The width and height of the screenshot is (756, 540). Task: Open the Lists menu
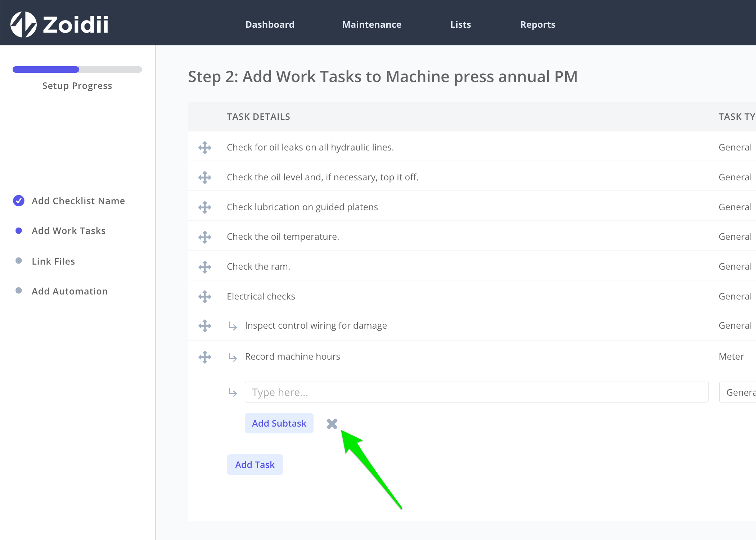pos(460,24)
